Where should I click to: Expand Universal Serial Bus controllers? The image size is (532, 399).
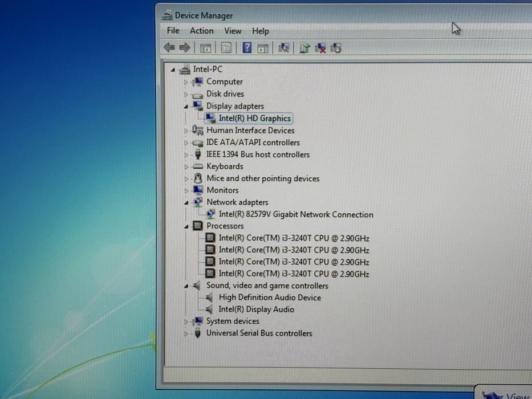tap(185, 333)
